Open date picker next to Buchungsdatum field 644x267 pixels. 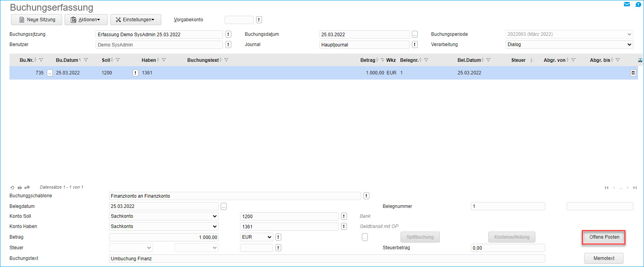point(415,35)
